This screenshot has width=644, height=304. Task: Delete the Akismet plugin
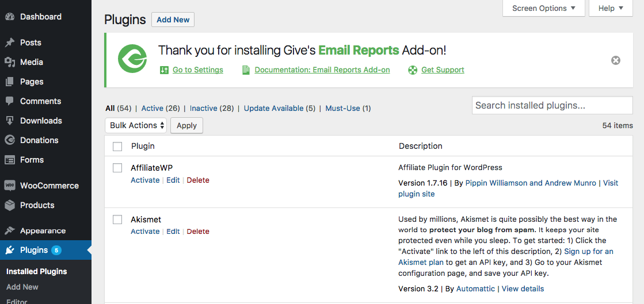point(198,232)
